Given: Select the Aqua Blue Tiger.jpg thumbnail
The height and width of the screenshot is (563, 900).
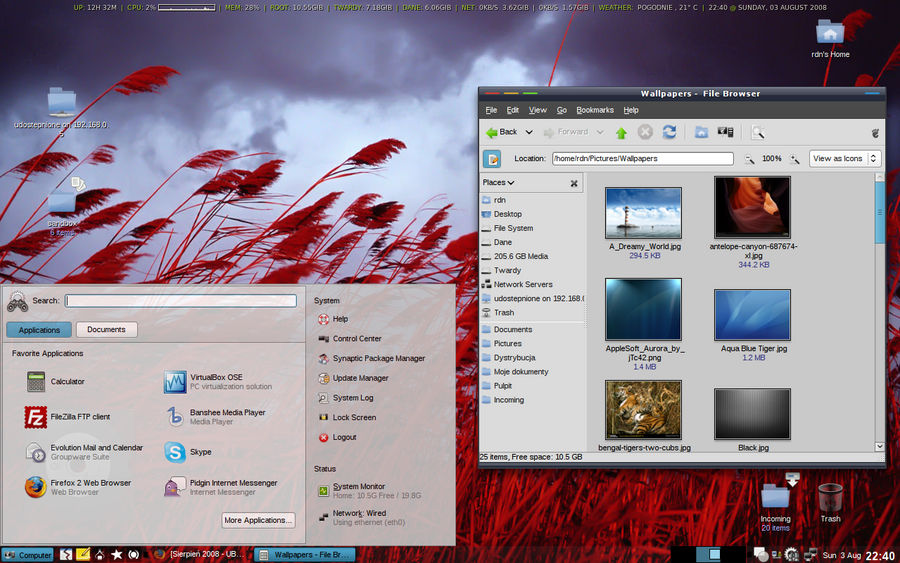Looking at the screenshot, I should [752, 314].
